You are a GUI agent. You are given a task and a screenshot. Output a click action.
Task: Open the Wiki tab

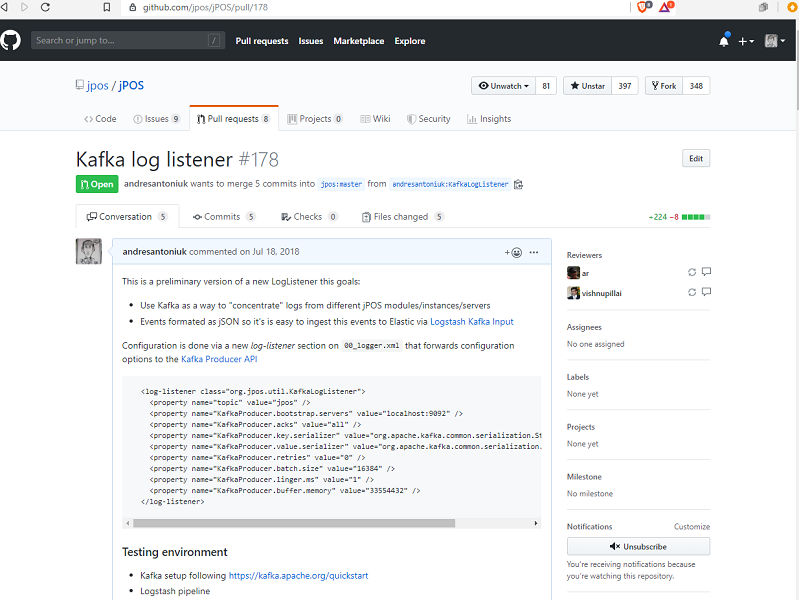click(x=376, y=119)
